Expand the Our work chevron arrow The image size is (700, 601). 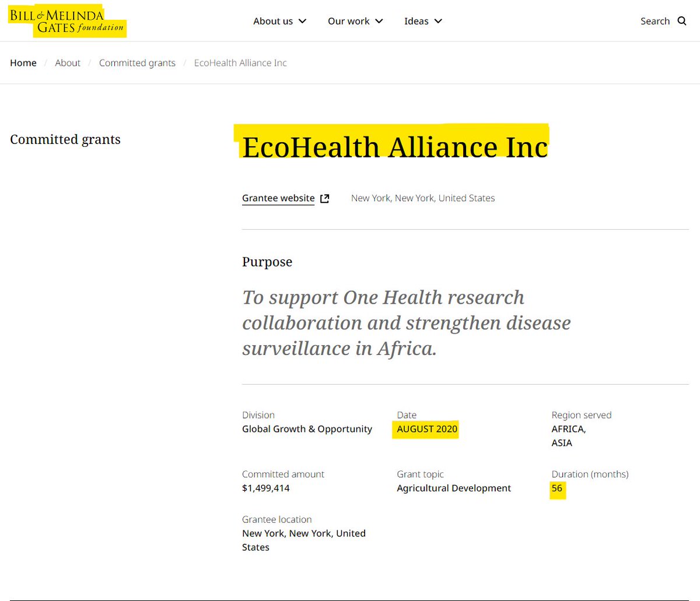pyautogui.click(x=379, y=21)
